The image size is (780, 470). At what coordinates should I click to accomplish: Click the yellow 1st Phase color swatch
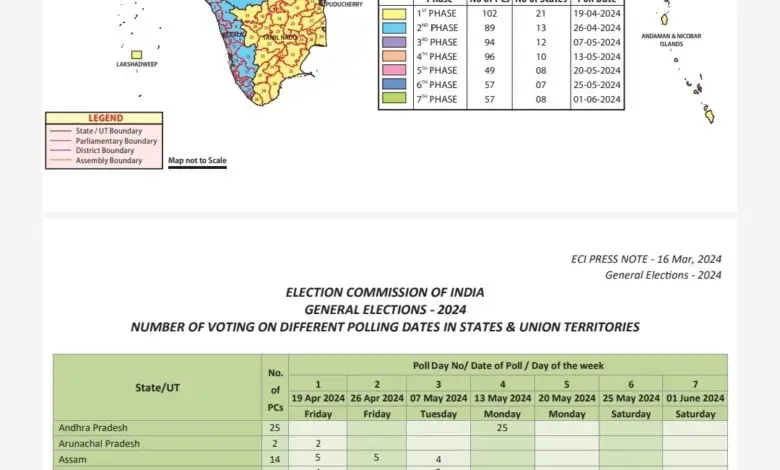394,14
